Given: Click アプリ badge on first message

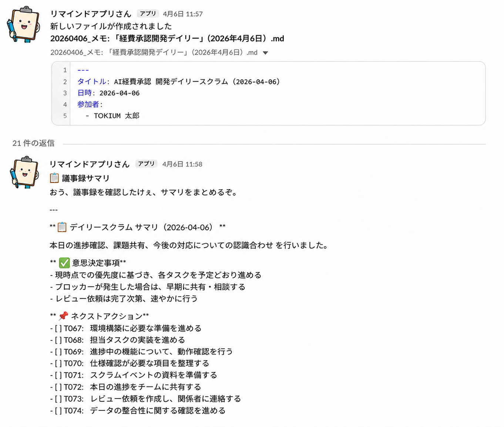Looking at the screenshot, I should click(148, 14).
